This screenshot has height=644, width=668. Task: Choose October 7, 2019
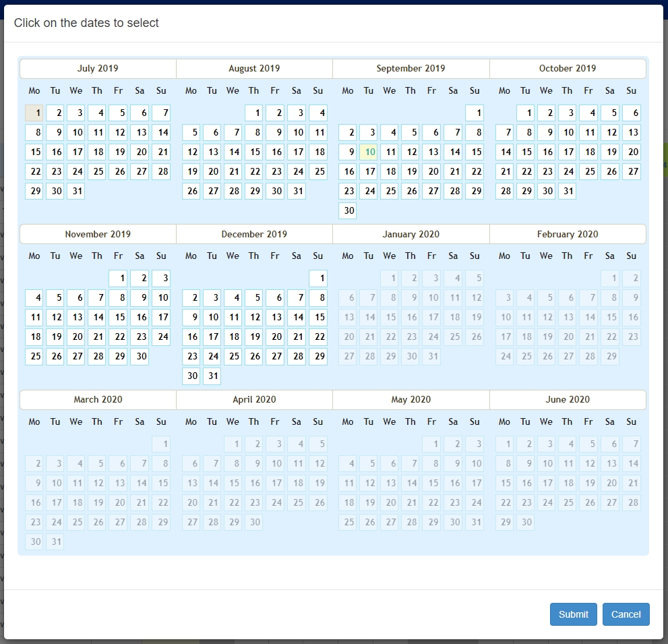tap(504, 132)
